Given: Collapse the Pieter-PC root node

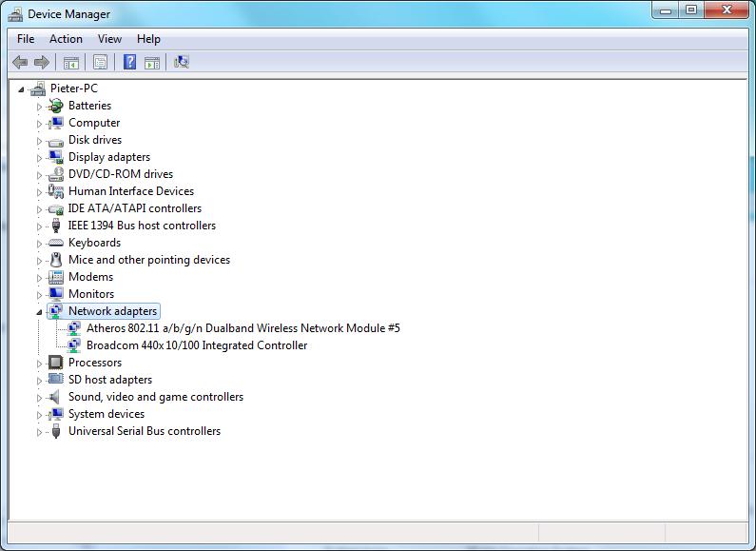Looking at the screenshot, I should click(21, 89).
